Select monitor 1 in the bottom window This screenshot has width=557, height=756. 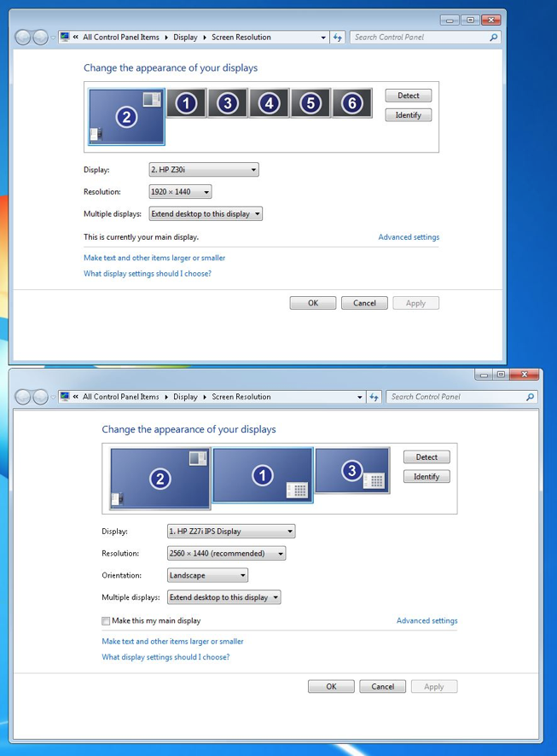click(263, 475)
